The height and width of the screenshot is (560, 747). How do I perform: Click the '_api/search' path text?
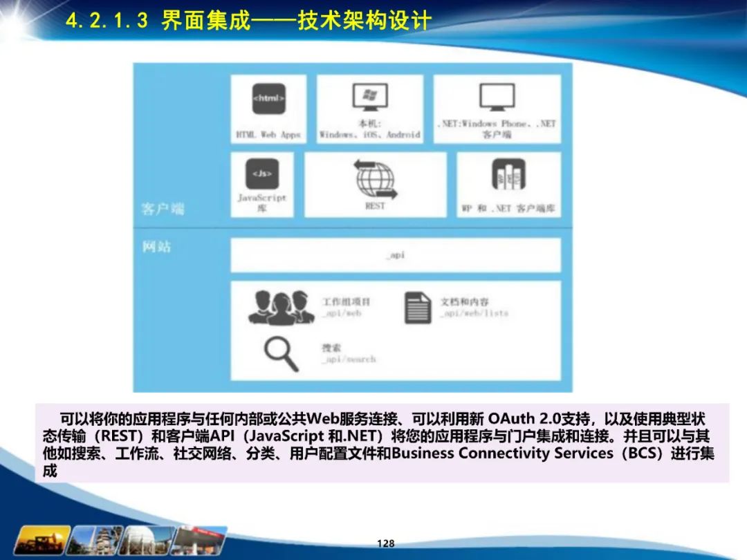tap(349, 360)
